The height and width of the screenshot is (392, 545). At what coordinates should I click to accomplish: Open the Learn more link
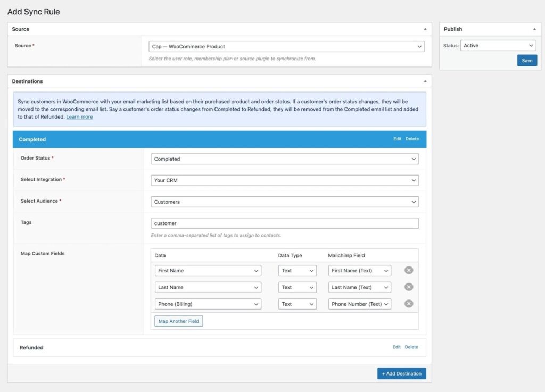click(x=79, y=116)
